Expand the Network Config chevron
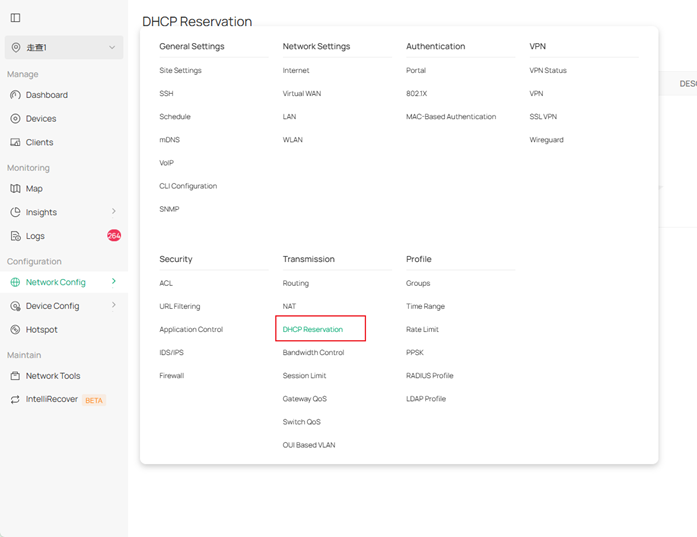This screenshot has height=537, width=697. tap(114, 281)
